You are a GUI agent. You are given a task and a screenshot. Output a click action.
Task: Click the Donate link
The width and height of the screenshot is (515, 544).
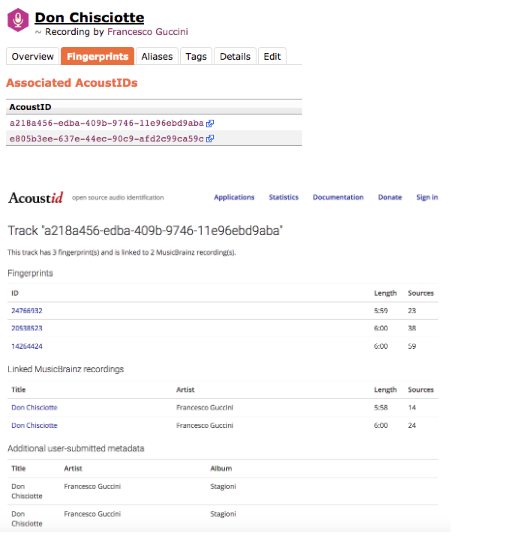pyautogui.click(x=390, y=197)
